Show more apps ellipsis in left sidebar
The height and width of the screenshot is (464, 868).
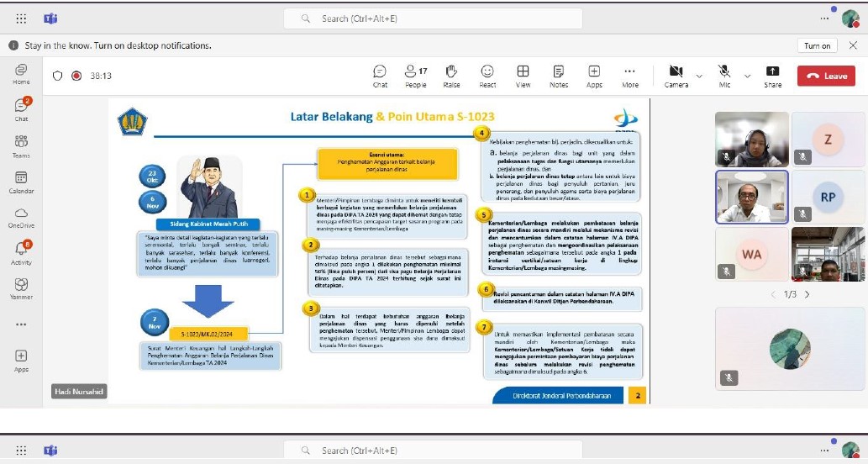point(21,324)
